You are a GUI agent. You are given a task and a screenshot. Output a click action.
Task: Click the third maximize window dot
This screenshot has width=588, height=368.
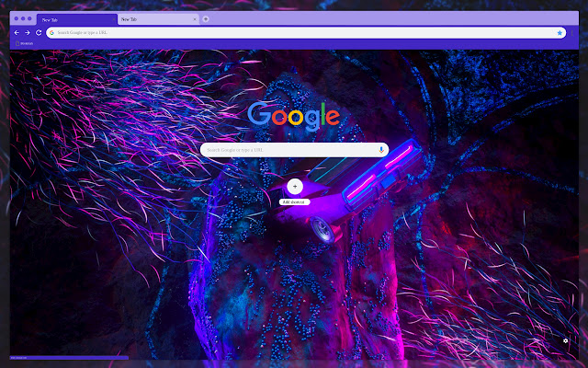(29, 18)
